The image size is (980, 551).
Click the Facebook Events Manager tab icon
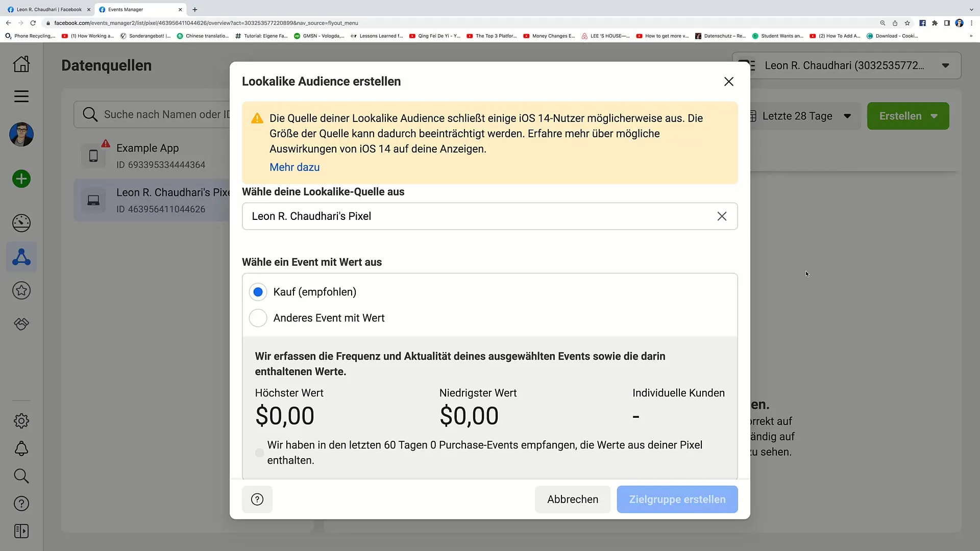coord(102,9)
